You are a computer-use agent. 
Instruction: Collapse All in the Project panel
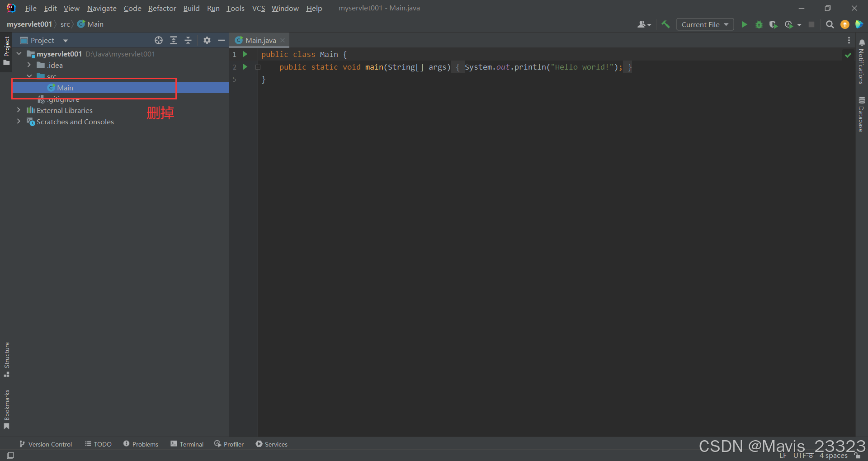point(188,40)
